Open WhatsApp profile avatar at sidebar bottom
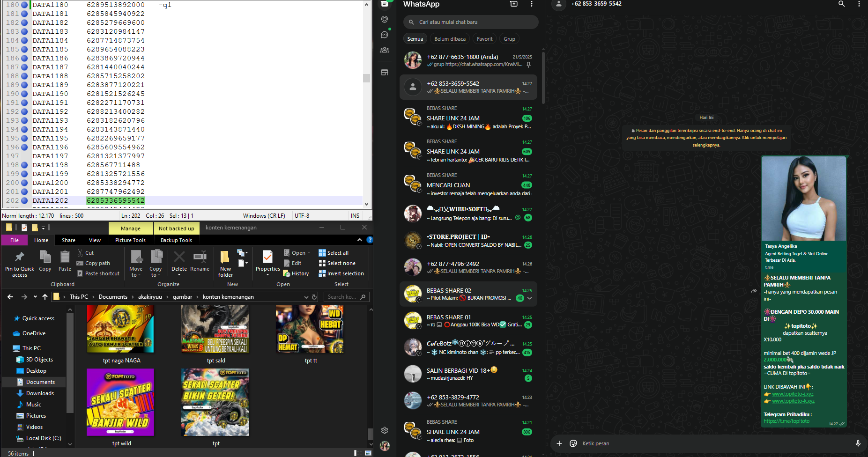868x457 pixels. click(385, 446)
